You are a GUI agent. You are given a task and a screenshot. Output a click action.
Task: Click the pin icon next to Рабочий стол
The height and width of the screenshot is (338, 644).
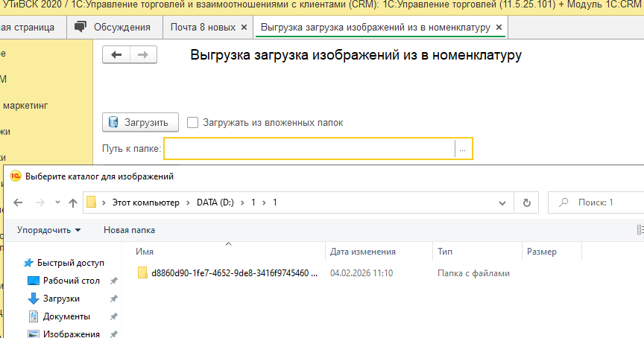pyautogui.click(x=114, y=281)
